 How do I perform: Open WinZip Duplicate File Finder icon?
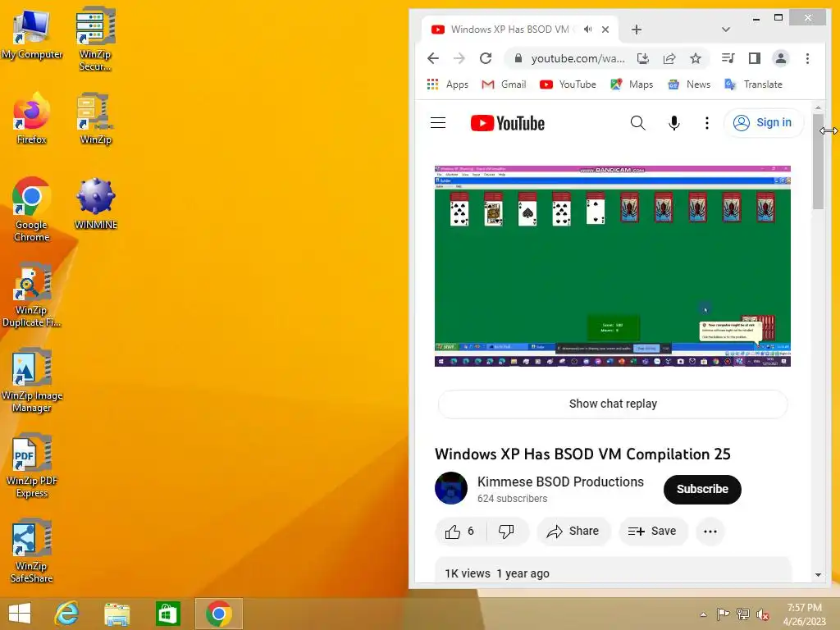coord(32,294)
